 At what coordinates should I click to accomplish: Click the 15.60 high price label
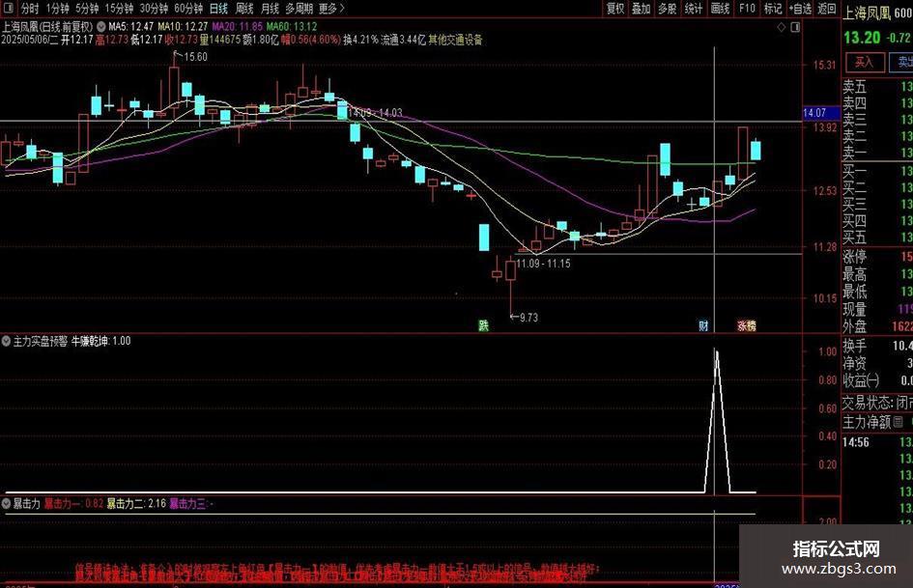click(x=195, y=57)
